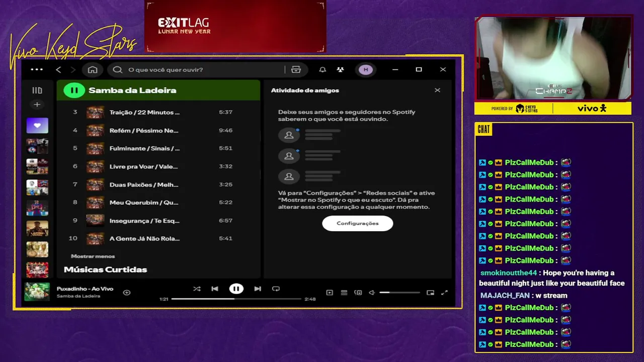The image size is (644, 362).
Task: Open the Home icon button
Action: tap(93, 69)
